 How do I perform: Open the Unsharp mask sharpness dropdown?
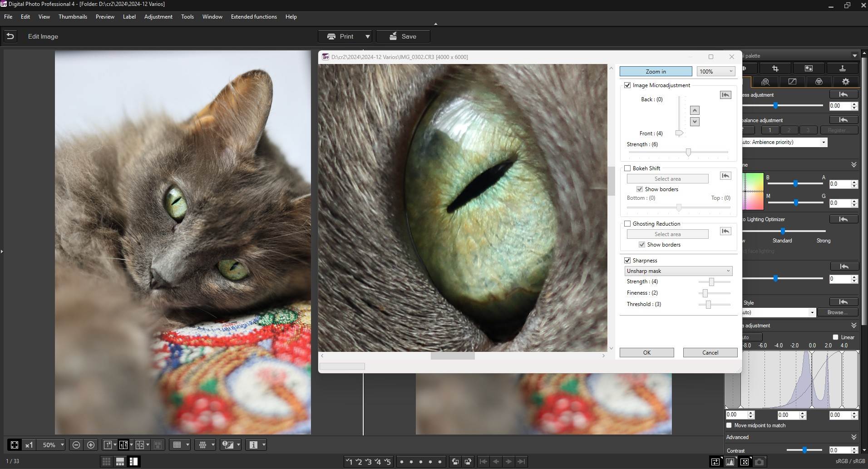tap(678, 271)
